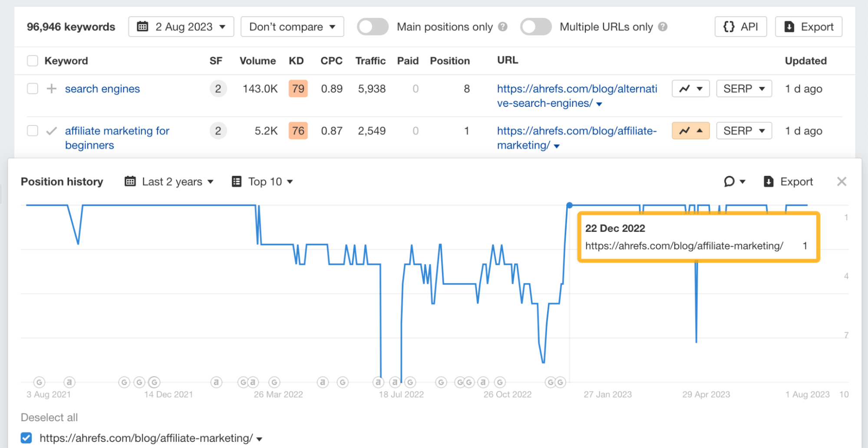The width and height of the screenshot is (868, 448).
Task: Open position chart for "search engines" row
Action: (x=690, y=89)
